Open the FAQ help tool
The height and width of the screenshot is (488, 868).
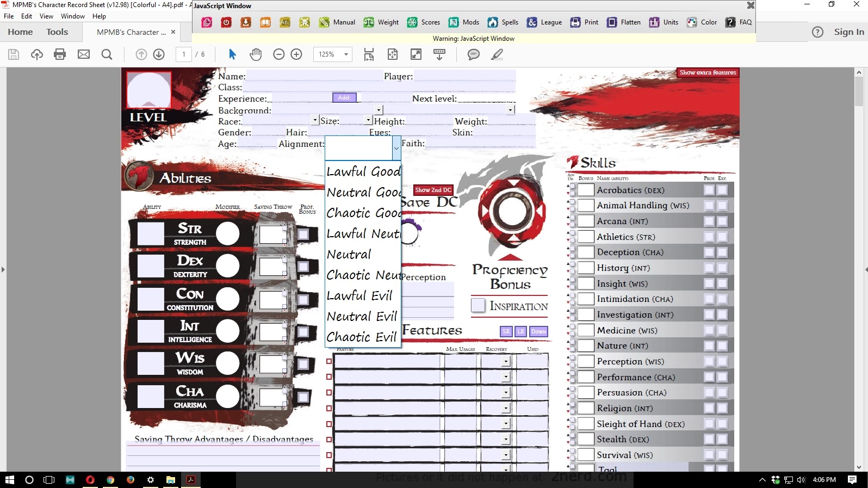point(739,22)
